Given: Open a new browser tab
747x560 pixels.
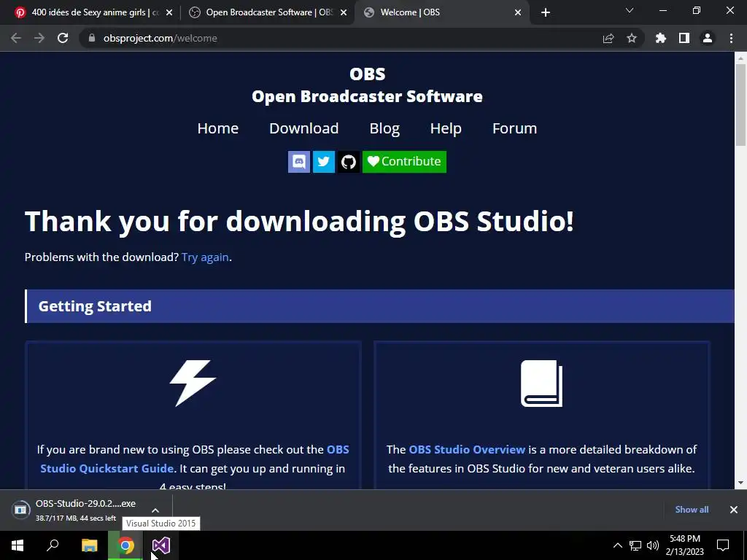Looking at the screenshot, I should 546,13.
